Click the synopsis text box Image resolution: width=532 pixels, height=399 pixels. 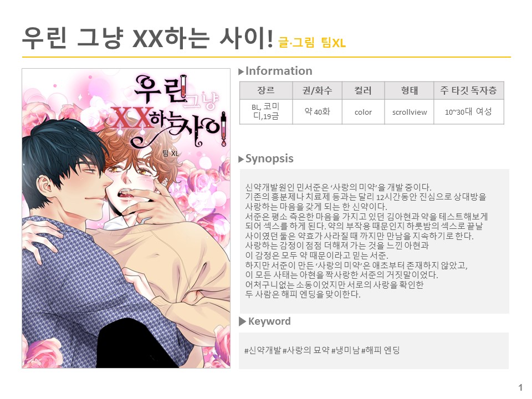point(375,241)
